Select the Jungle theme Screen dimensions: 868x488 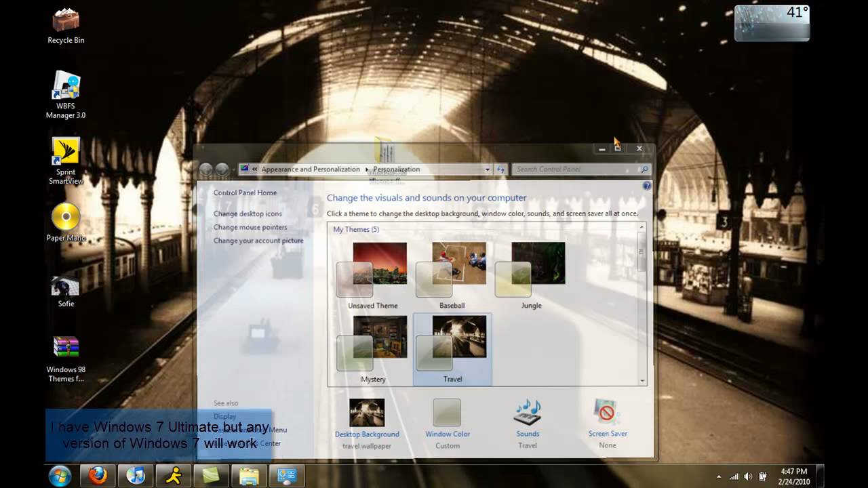pyautogui.click(x=531, y=275)
